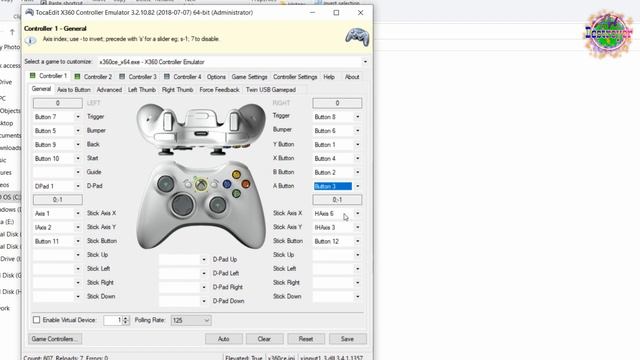The width and height of the screenshot is (640, 360).
Task: Expand the right Stick Axis X dropdown
Action: click(357, 213)
